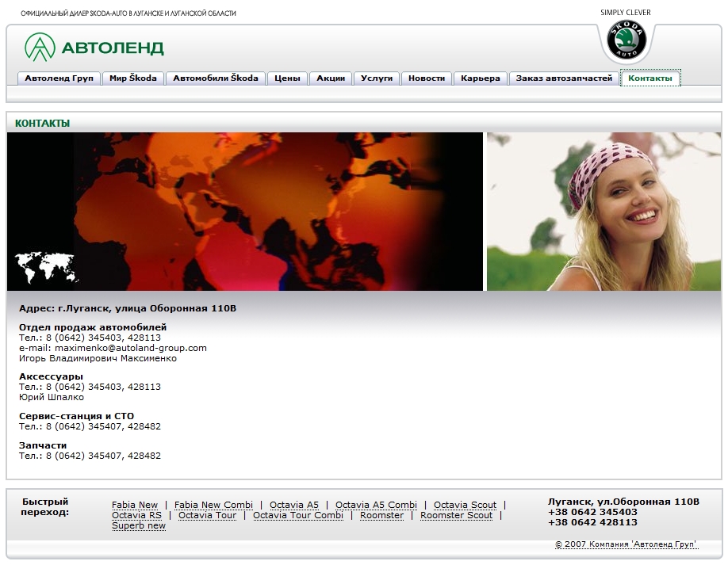Click the smiling woman banner photo
This screenshot has width=728, height=565.
[x=603, y=212]
